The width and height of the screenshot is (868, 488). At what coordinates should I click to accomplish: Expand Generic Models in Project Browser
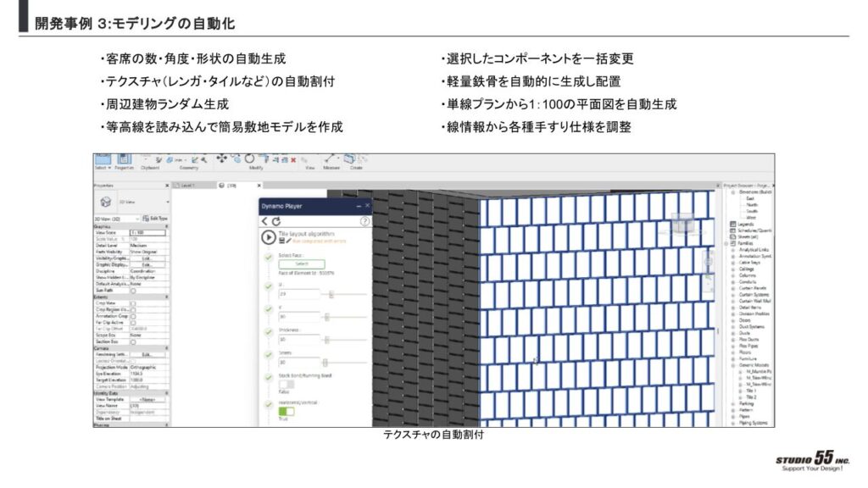[733, 365]
